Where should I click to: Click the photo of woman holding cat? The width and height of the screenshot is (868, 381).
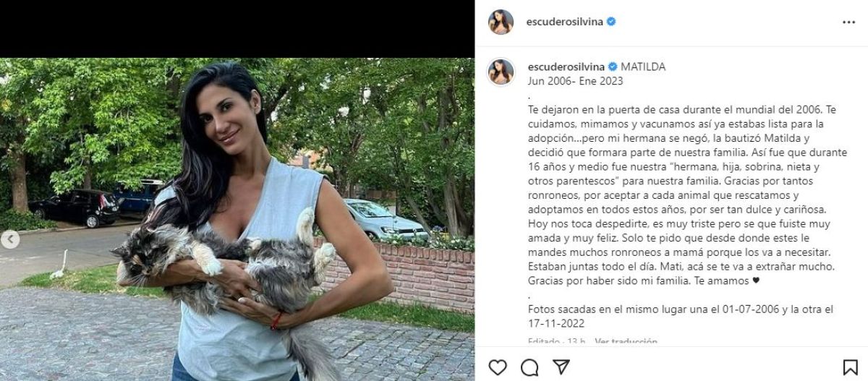click(237, 219)
